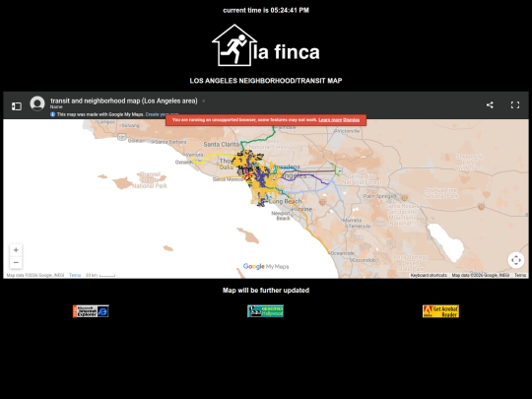Click the Channel Islands National Park label
The image size is (532, 399).
150,180
